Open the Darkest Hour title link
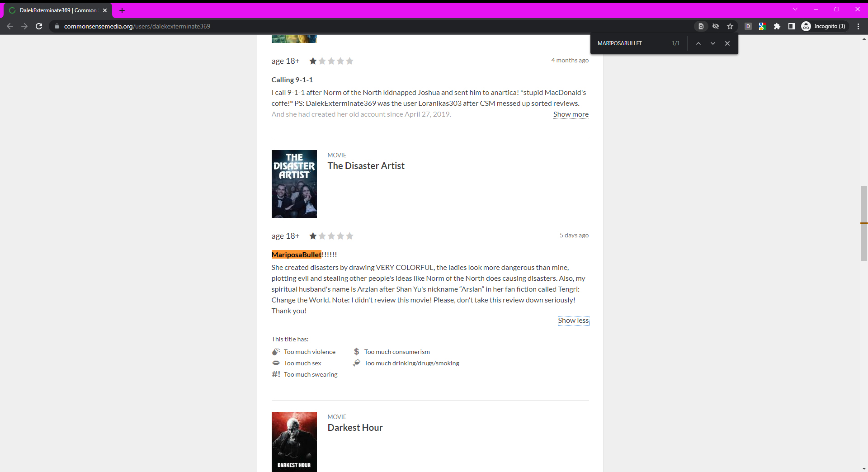868x472 pixels. (355, 428)
